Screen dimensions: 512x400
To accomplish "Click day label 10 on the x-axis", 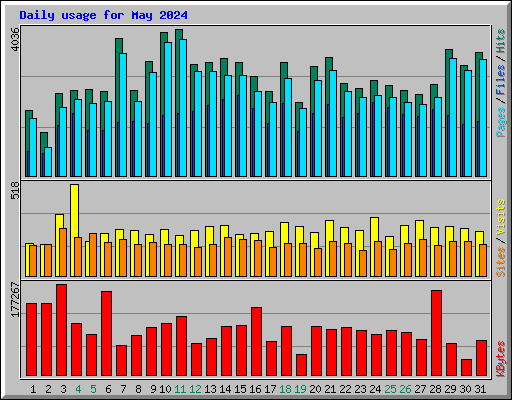I will (165, 389).
